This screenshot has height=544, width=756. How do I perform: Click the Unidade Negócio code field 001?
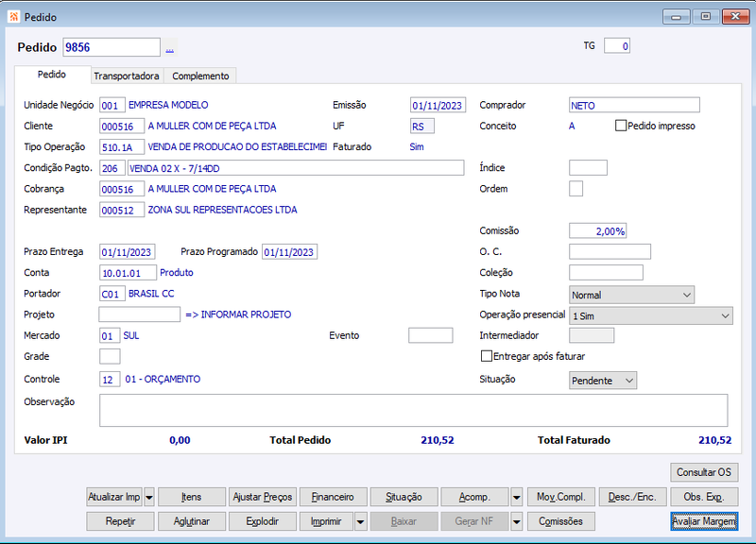112,105
